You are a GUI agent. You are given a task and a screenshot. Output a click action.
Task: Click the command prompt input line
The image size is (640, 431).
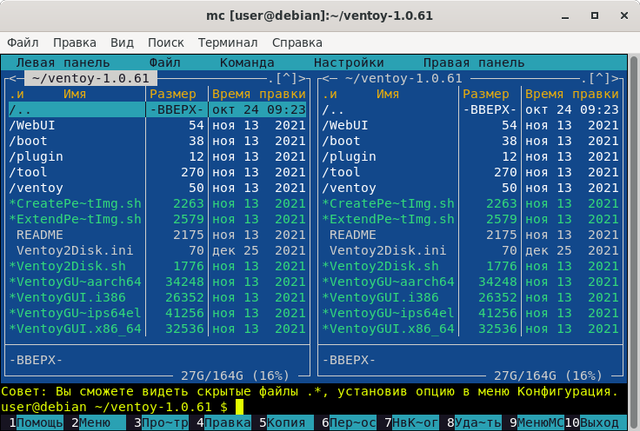[313, 407]
